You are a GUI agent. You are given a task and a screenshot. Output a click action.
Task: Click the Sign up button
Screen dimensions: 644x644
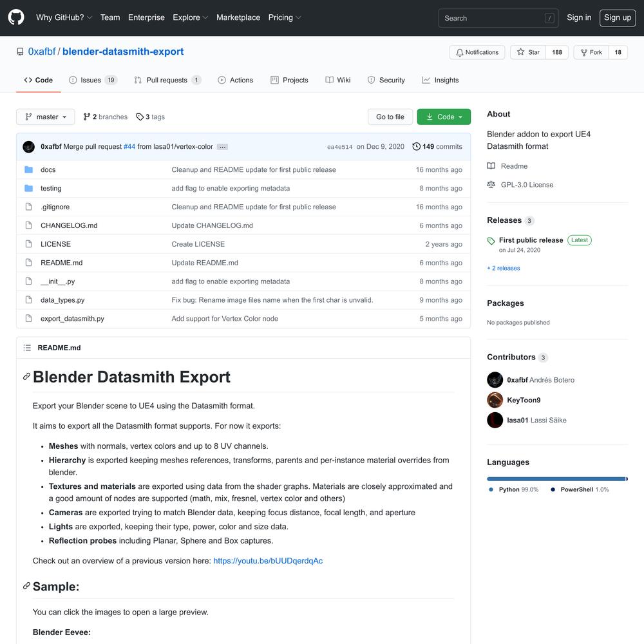click(618, 17)
